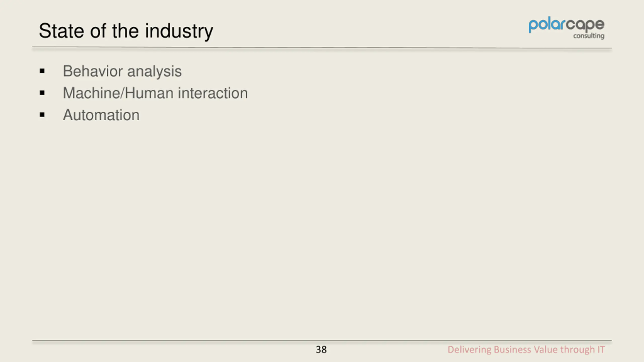The height and width of the screenshot is (362, 644).
Task: Select the "Behavior analysis" bullet text
Action: [x=122, y=71]
